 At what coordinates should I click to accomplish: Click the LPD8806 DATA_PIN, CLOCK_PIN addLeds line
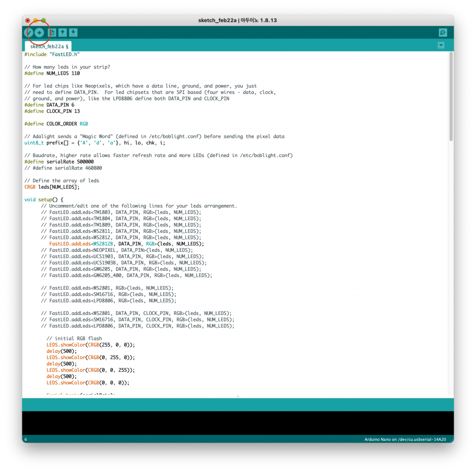[138, 326]
